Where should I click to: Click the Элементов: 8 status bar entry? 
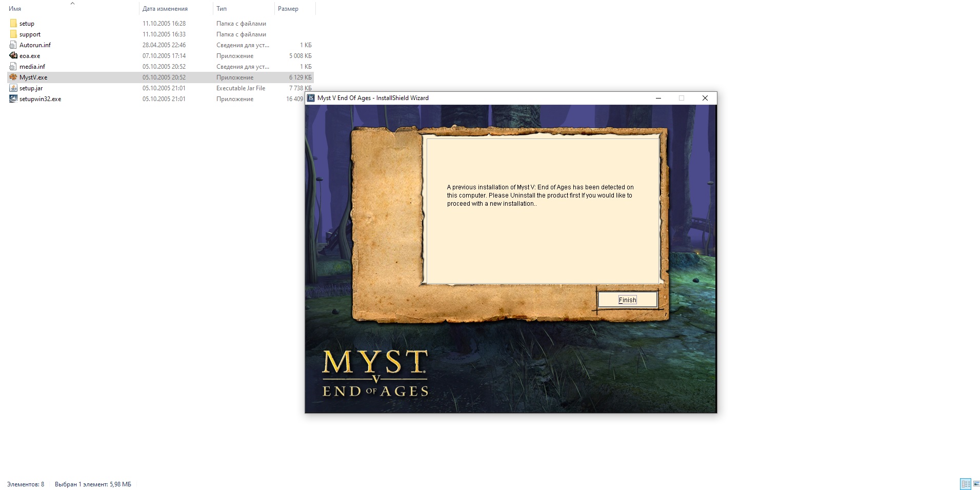[26, 484]
